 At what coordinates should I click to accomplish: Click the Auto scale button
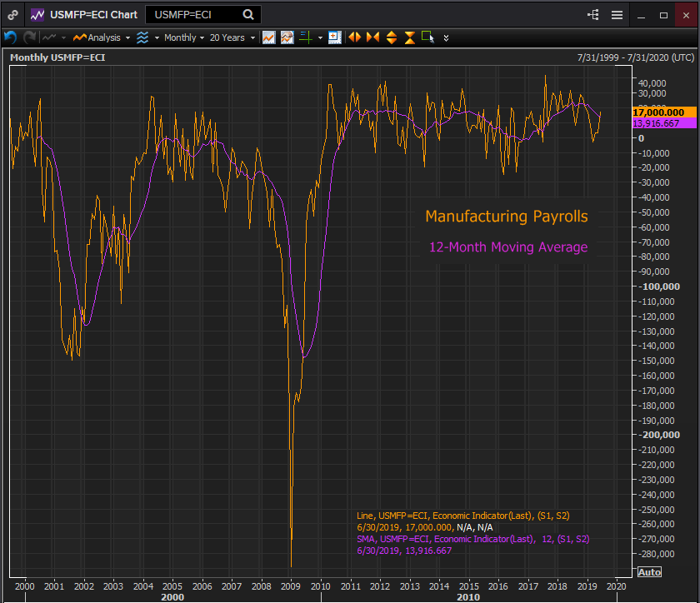[x=649, y=572]
